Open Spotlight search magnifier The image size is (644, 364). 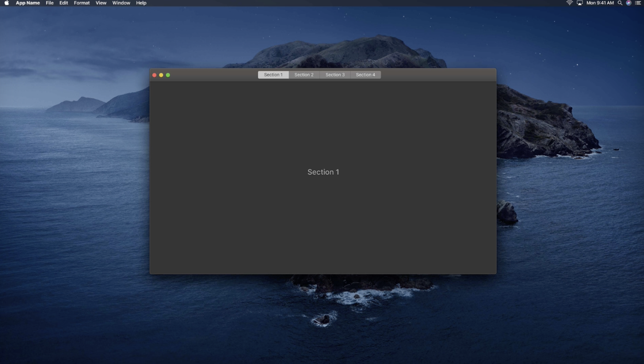[x=620, y=3]
